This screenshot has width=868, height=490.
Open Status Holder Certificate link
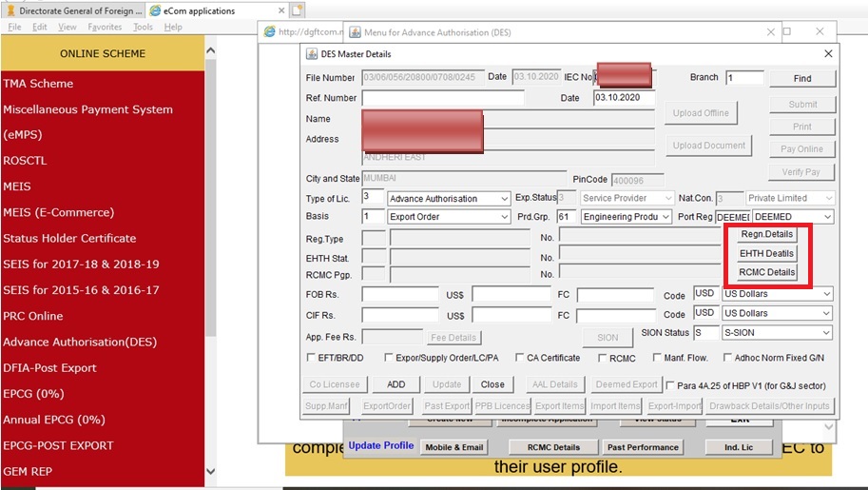[x=69, y=239]
